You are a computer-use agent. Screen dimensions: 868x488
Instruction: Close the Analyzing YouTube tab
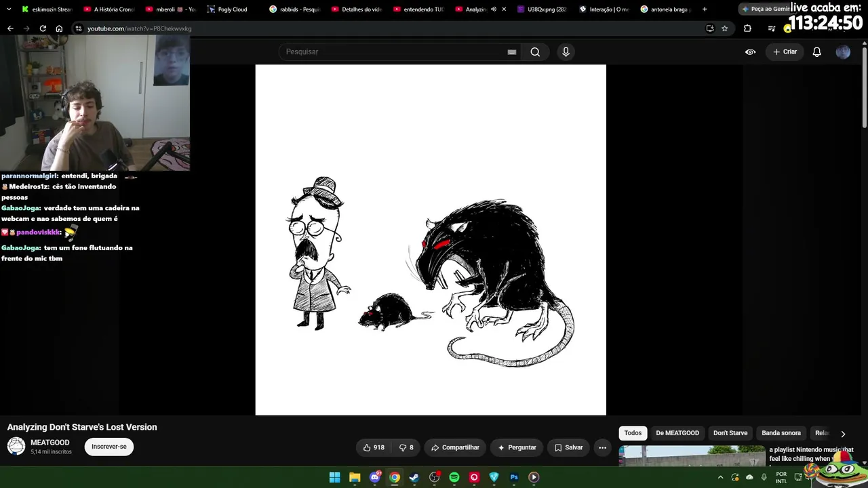tap(504, 9)
